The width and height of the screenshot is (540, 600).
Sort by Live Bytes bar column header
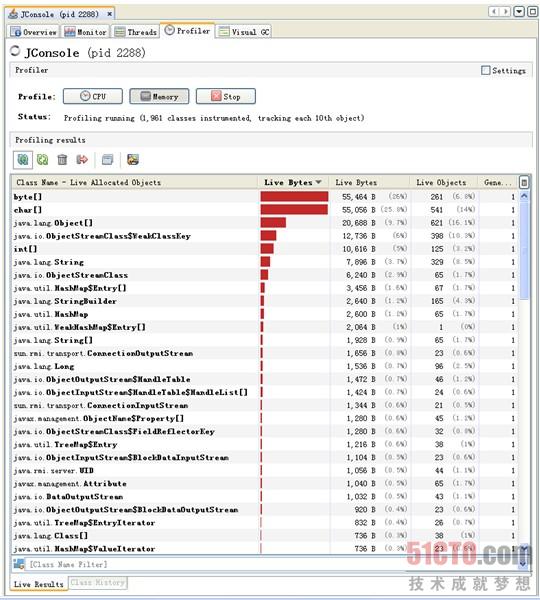(x=293, y=183)
